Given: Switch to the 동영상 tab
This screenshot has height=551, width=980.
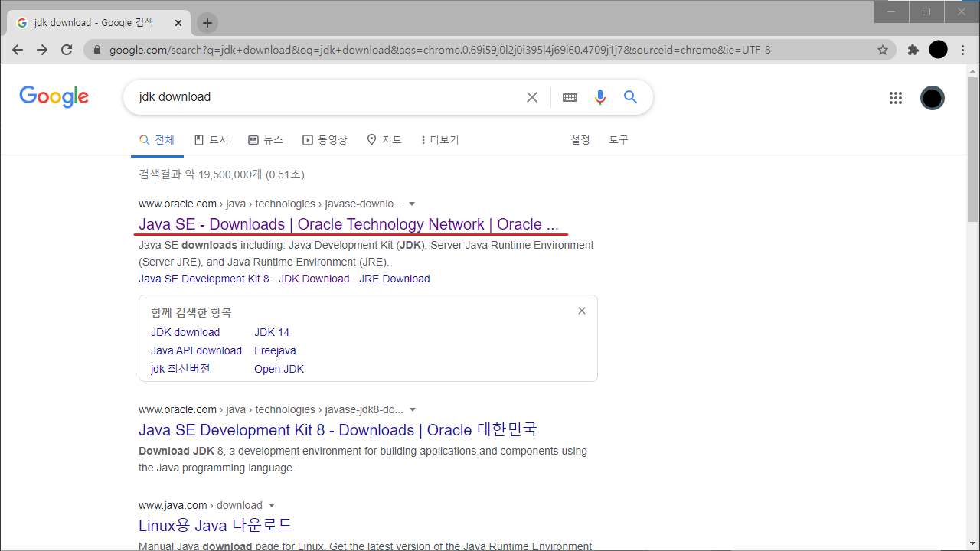Looking at the screenshot, I should (x=325, y=140).
